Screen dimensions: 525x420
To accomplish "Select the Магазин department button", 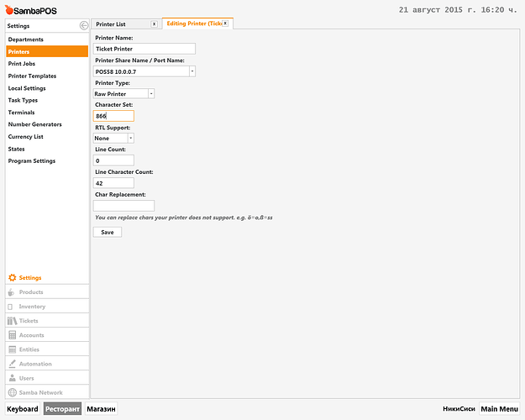I will (101, 409).
